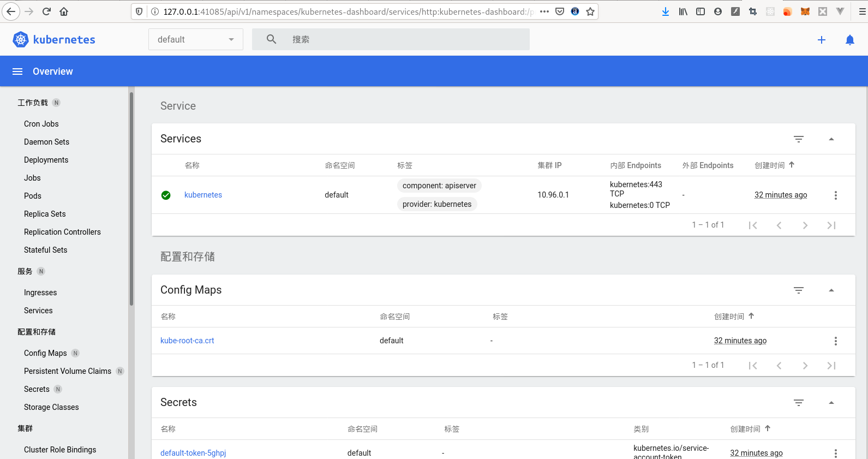This screenshot has height=459, width=868.
Task: Bookmark page with the star icon
Action: point(590,11)
